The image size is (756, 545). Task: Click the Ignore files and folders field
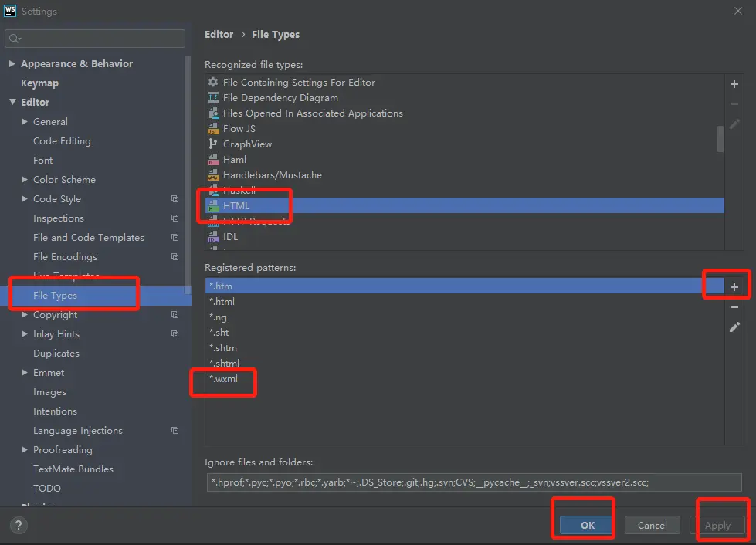click(474, 482)
